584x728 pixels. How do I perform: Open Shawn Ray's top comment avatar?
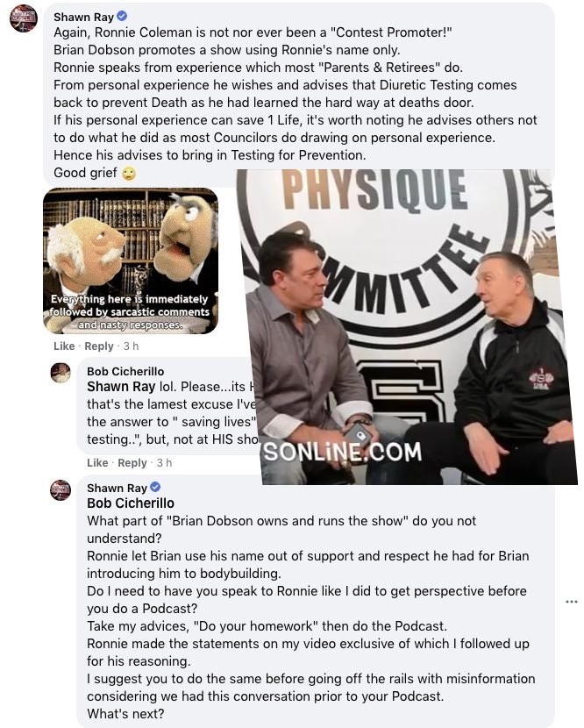(x=24, y=18)
